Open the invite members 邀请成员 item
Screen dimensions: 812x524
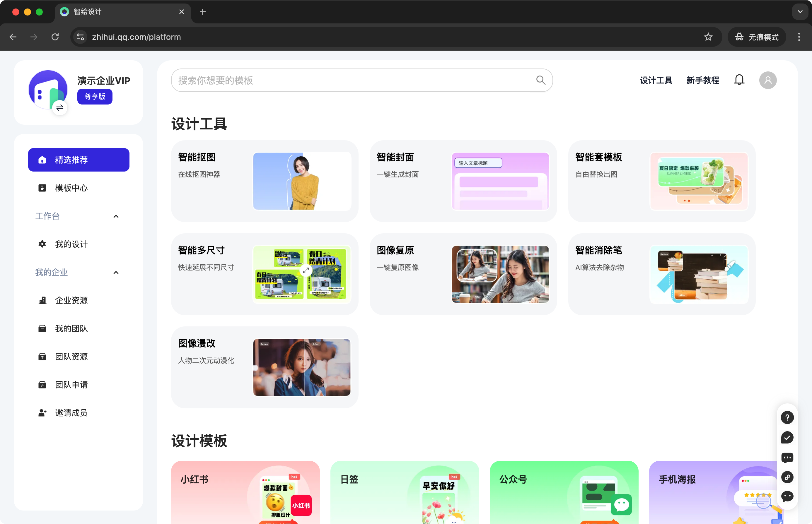coord(71,413)
